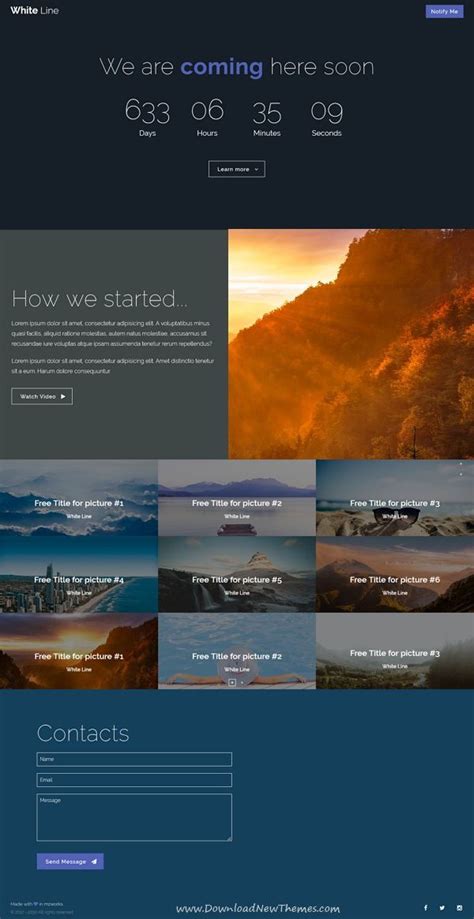Click the Watch Video button
This screenshot has height=919, width=474.
[42, 396]
